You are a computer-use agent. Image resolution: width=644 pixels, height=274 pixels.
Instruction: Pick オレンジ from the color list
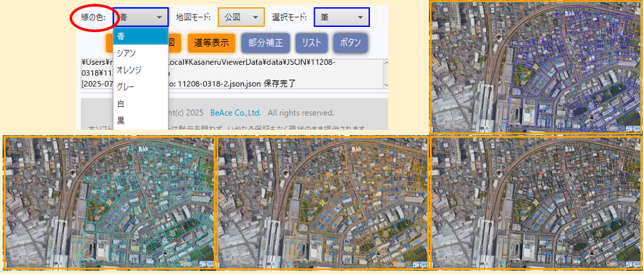click(141, 70)
